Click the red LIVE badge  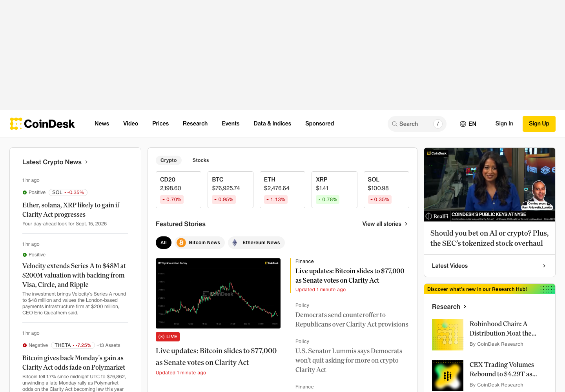[168, 337]
